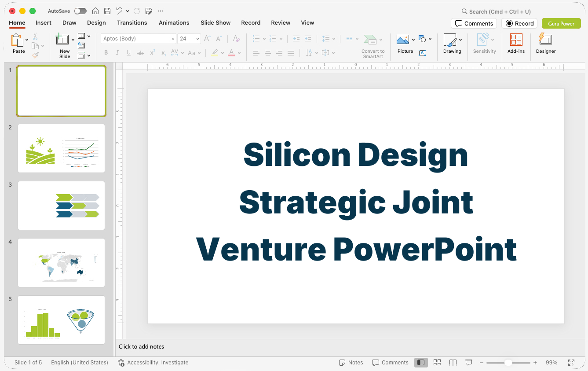Toggle Notes in the status bar
The width and height of the screenshot is (588, 371).
pos(351,363)
